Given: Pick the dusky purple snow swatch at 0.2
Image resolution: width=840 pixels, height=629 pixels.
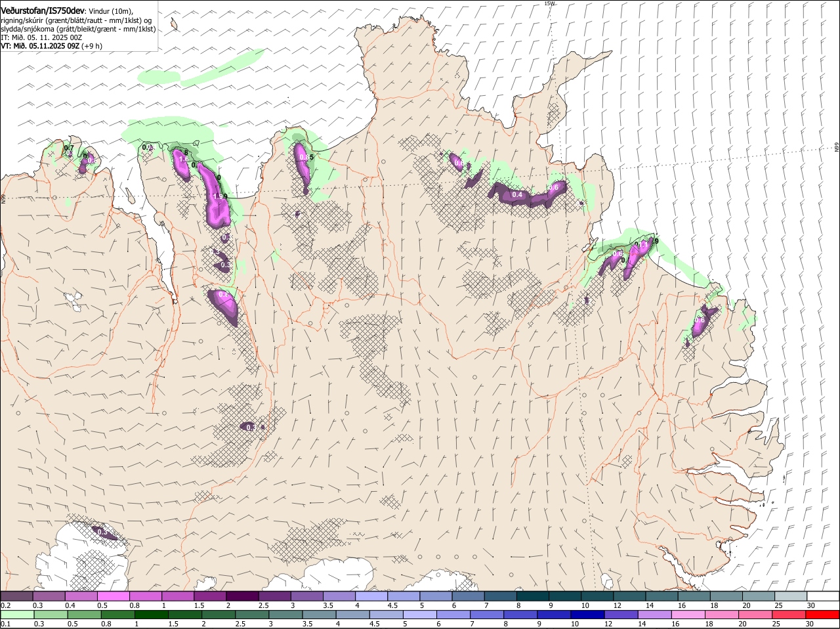Looking at the screenshot, I should 17,596.
